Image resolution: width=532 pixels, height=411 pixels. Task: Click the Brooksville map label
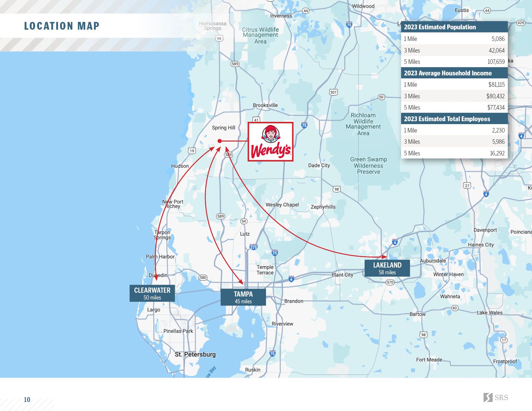click(265, 105)
